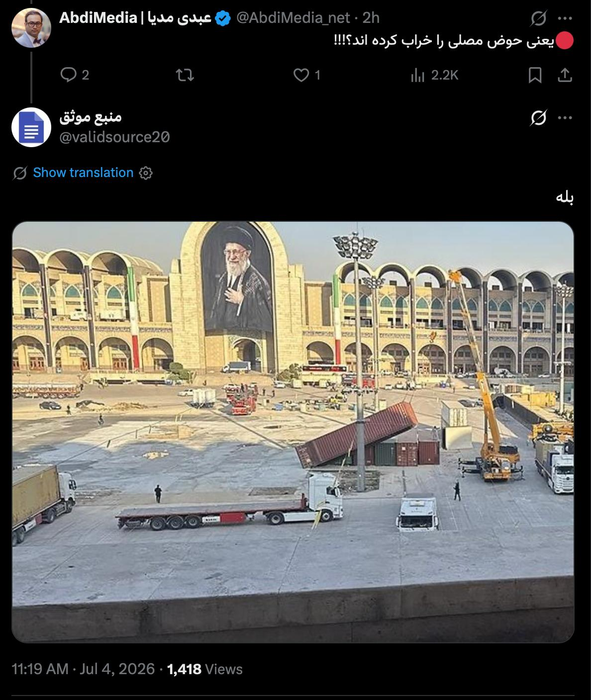Like the AbdiMedia tweet

point(307,75)
